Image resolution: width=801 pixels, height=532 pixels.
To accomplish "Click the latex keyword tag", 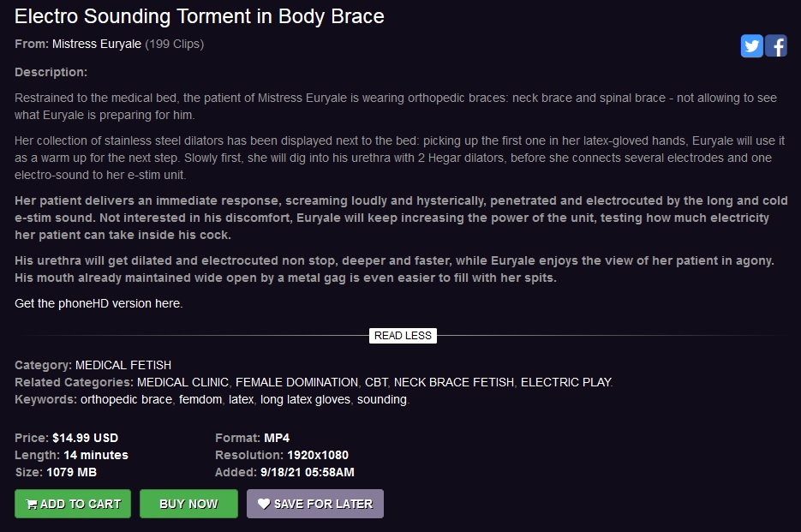I will pos(241,399).
